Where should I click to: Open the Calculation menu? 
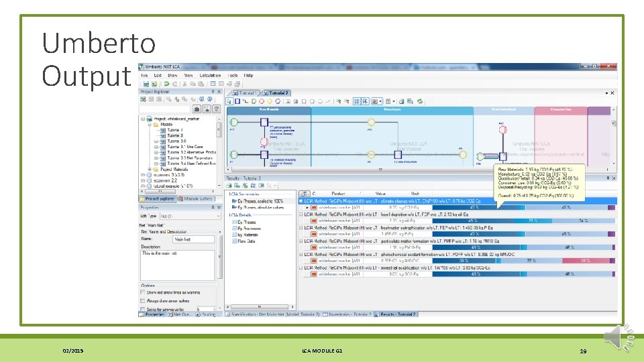(x=210, y=76)
